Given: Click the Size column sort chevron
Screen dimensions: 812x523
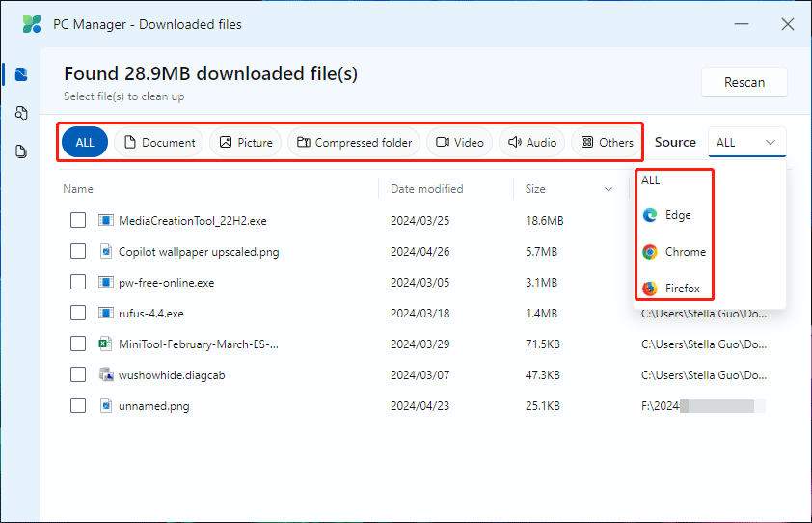Looking at the screenshot, I should [x=609, y=189].
